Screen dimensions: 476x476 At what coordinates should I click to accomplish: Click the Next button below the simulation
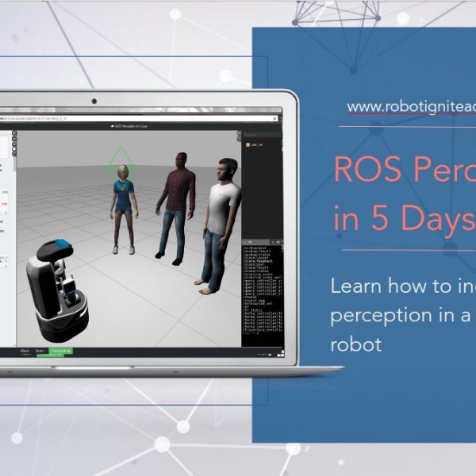[40, 351]
